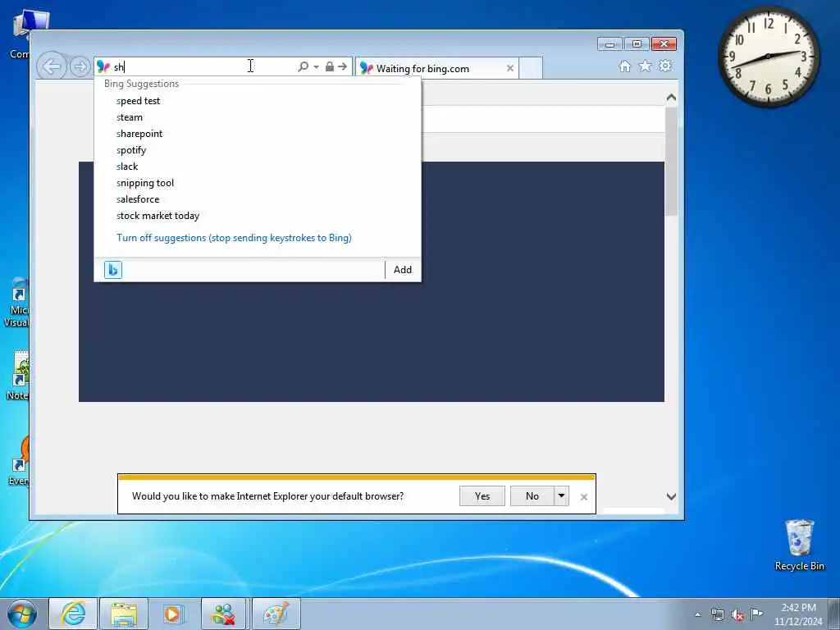This screenshot has width=840, height=630.
Task: Click the Add search provider button
Action: coord(402,269)
